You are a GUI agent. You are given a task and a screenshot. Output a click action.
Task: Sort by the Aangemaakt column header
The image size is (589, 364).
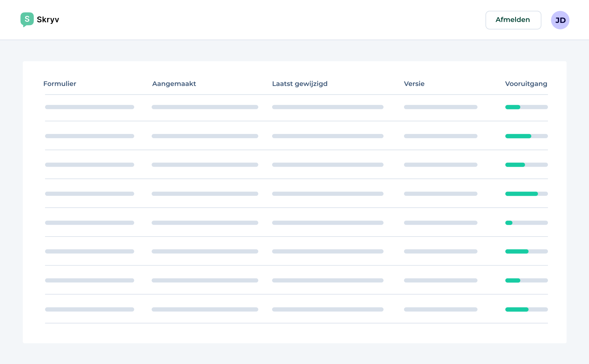click(x=174, y=84)
